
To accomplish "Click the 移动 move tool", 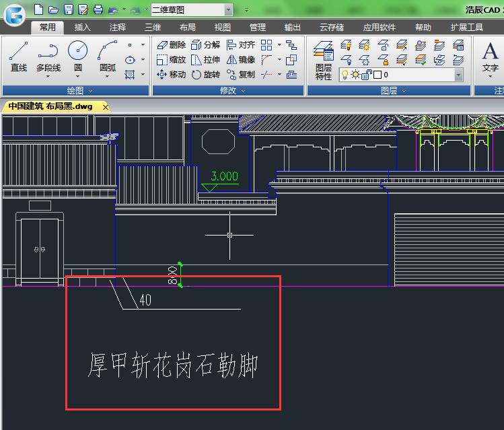I will tap(172, 75).
